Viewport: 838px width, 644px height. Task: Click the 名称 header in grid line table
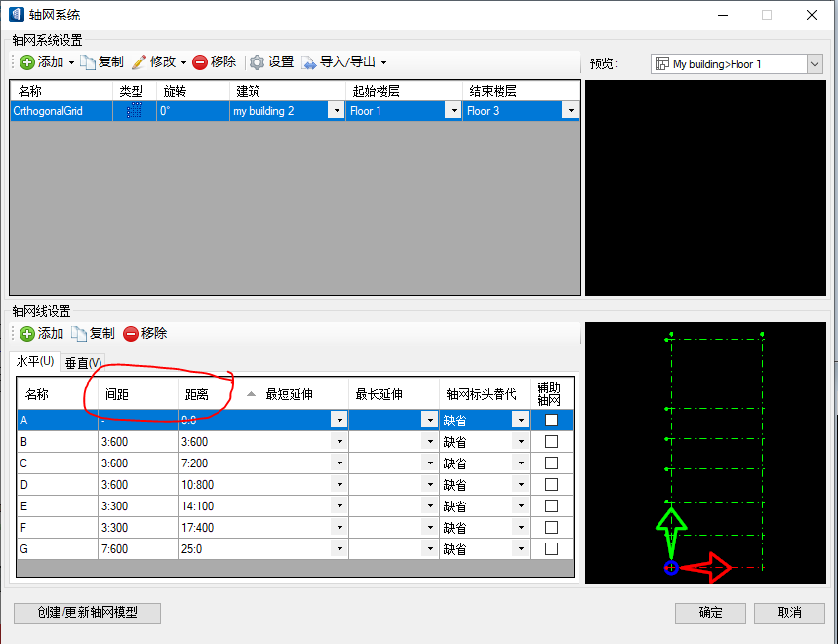(x=58, y=394)
